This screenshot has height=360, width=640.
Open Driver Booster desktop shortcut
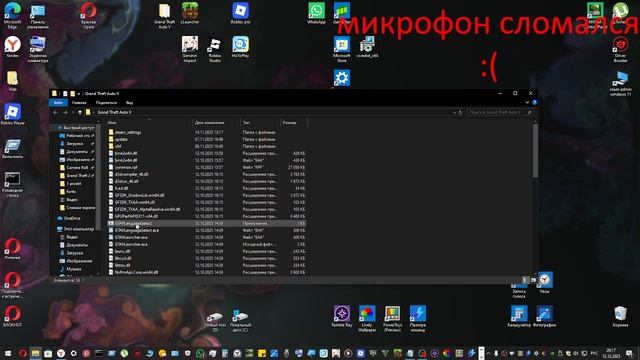pyautogui.click(x=620, y=49)
